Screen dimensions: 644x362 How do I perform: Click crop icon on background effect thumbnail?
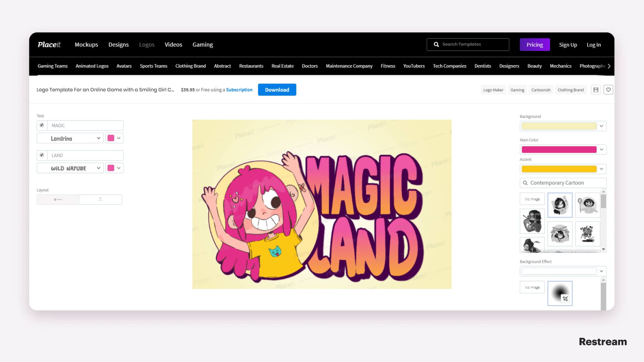(565, 299)
